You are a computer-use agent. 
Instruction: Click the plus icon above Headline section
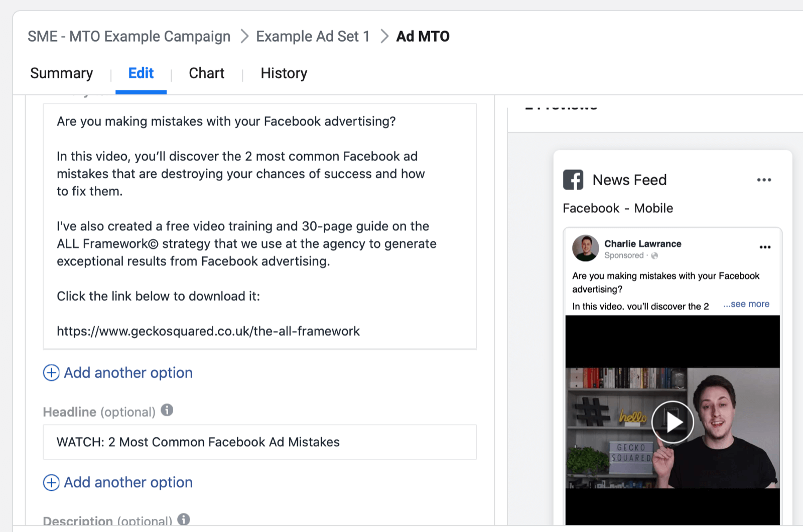pyautogui.click(x=51, y=372)
